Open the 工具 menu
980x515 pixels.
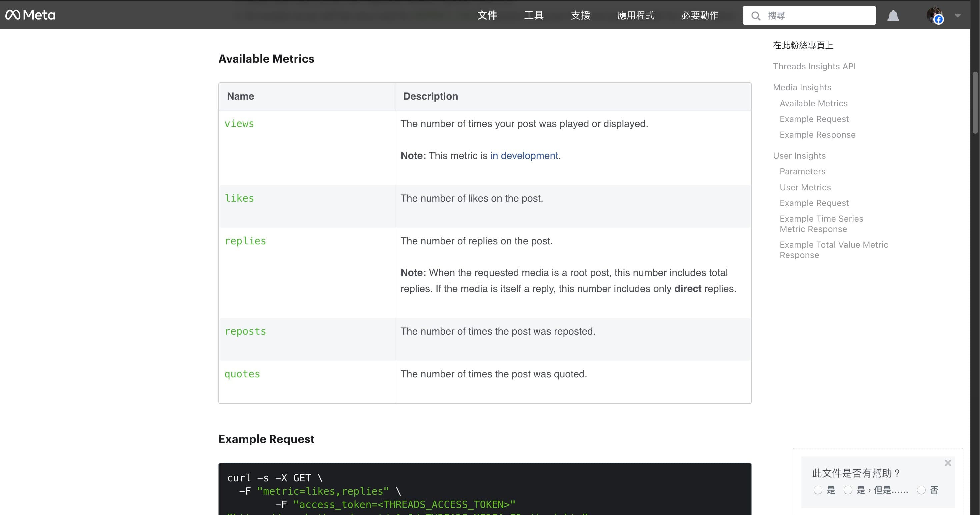pyautogui.click(x=533, y=16)
